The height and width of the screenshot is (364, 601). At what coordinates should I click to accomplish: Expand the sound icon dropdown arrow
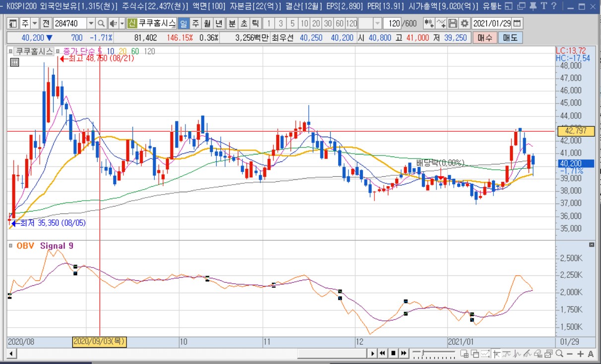pyautogui.click(x=122, y=24)
